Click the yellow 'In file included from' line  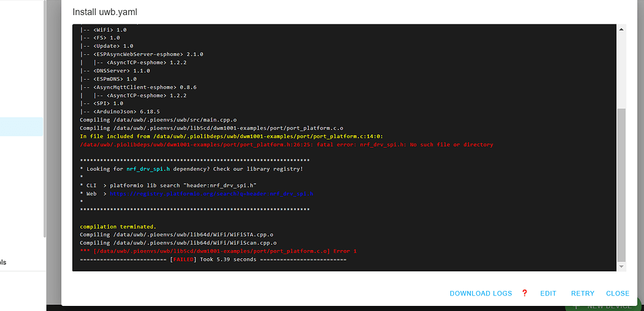231,136
